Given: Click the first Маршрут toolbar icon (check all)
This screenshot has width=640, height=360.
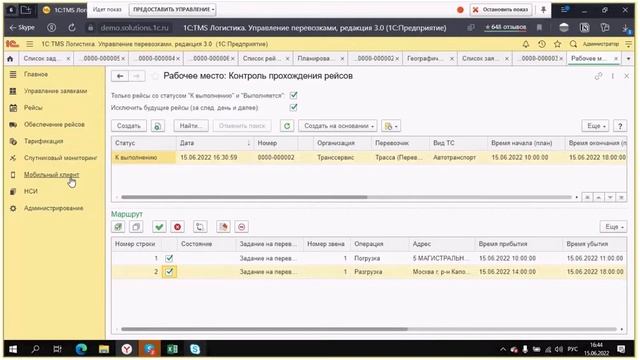Looking at the screenshot, I should pos(118,227).
